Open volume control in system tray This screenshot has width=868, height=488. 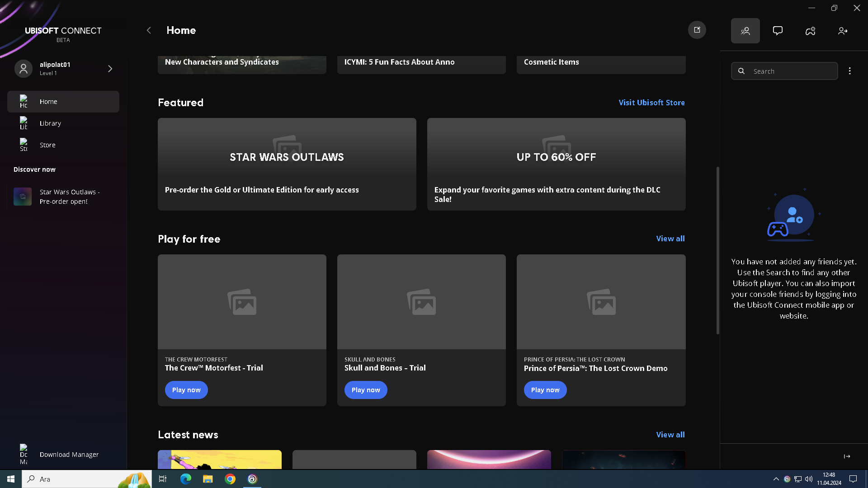click(809, 479)
